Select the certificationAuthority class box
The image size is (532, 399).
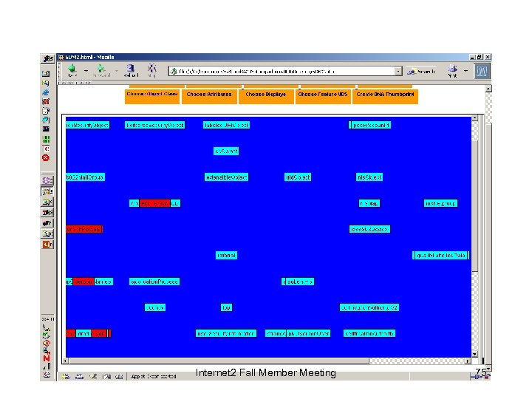[x=369, y=333]
